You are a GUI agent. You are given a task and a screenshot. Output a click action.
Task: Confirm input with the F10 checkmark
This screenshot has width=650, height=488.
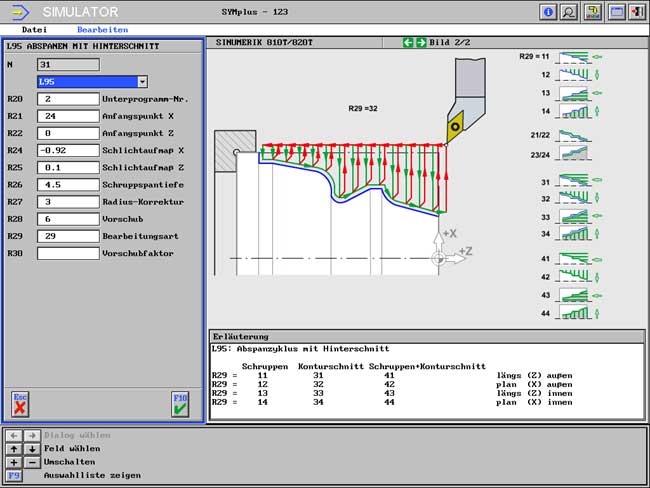click(x=180, y=403)
